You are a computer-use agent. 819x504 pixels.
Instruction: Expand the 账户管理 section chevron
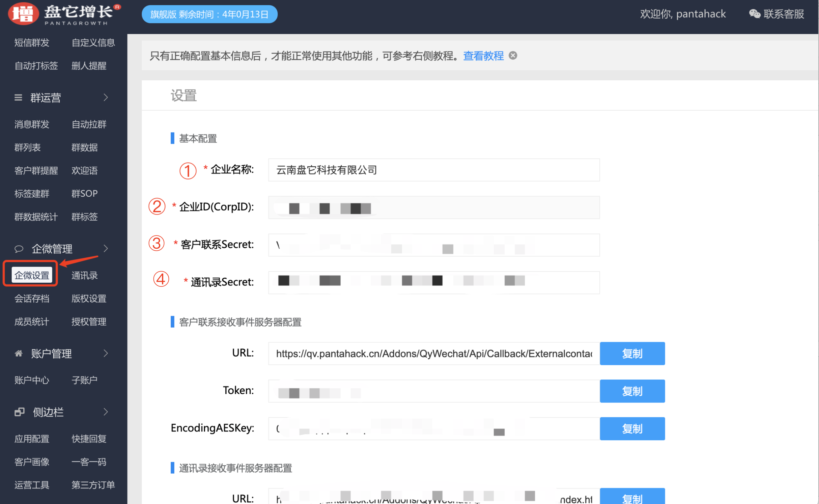click(106, 353)
